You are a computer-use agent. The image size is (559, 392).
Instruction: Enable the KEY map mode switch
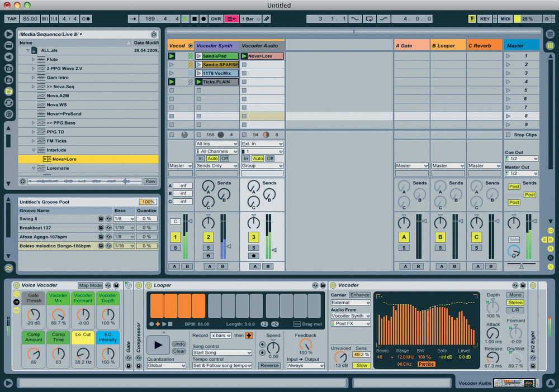coord(485,19)
